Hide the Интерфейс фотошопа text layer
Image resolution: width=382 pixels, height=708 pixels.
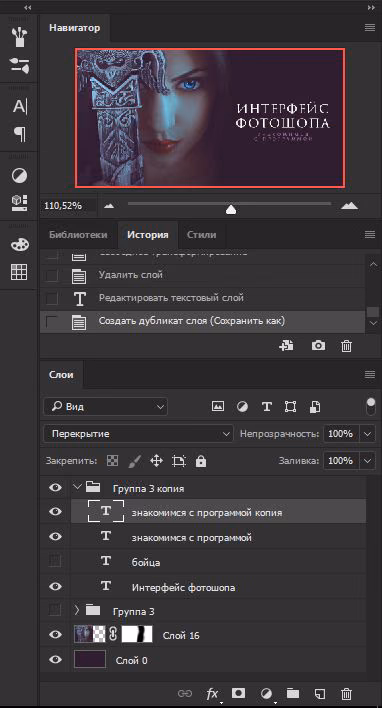(x=56, y=587)
